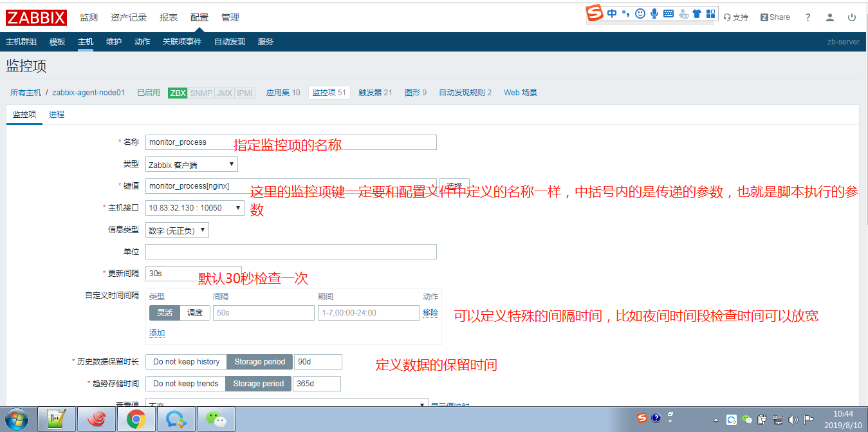Open the red swirl app in taskbar

coord(96,419)
